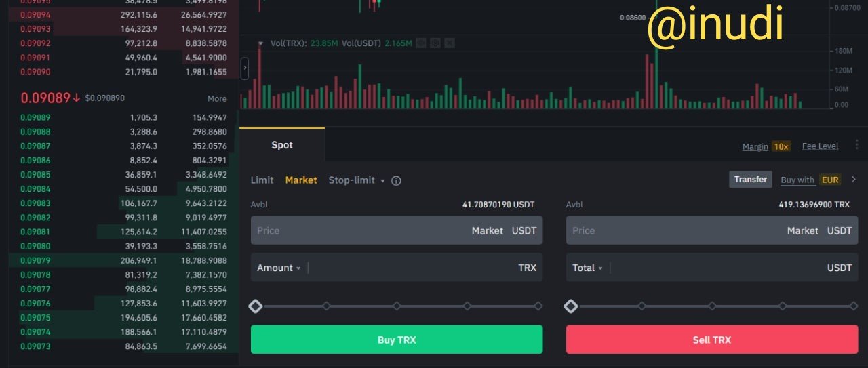Click the Vol(USDT) 2.165M value

click(398, 43)
